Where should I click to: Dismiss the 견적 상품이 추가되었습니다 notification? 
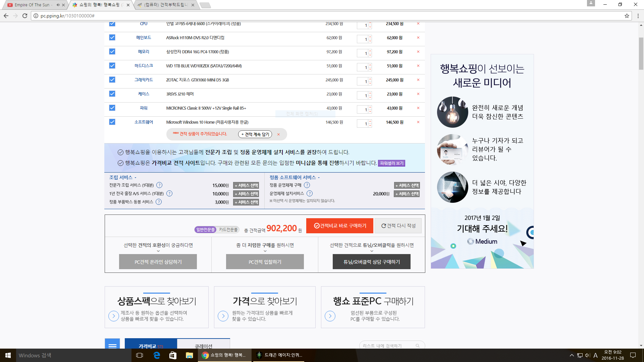tap(278, 134)
